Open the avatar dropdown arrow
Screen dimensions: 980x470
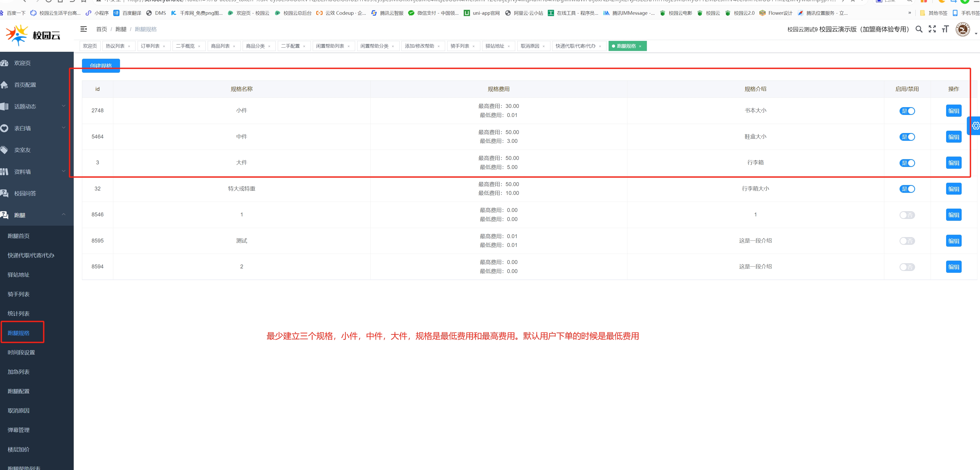tap(976, 33)
